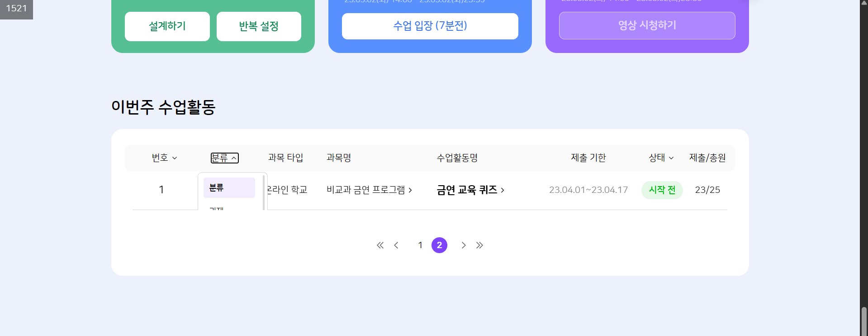The height and width of the screenshot is (336, 868).
Task: Open the 금연 교육 퀴즈 activity link
Action: 467,190
